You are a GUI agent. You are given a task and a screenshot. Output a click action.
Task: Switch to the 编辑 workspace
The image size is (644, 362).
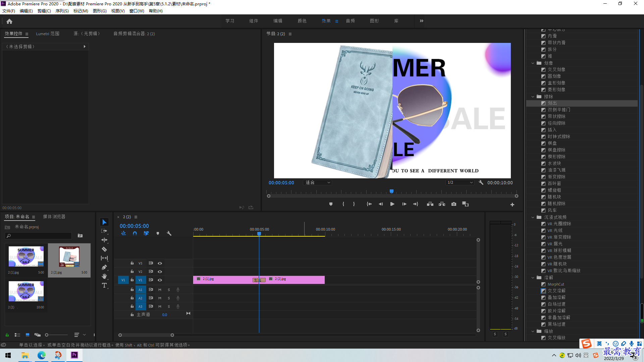pyautogui.click(x=278, y=21)
